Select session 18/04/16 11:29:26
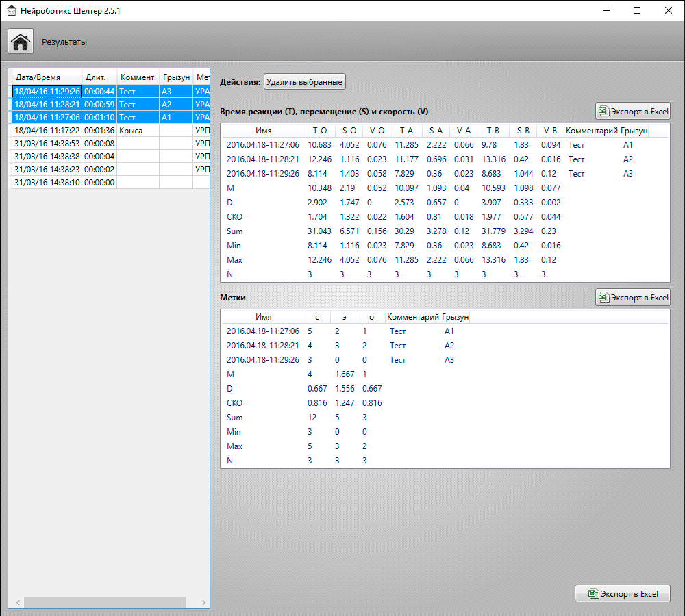Image resolution: width=685 pixels, height=616 pixels. [110, 91]
